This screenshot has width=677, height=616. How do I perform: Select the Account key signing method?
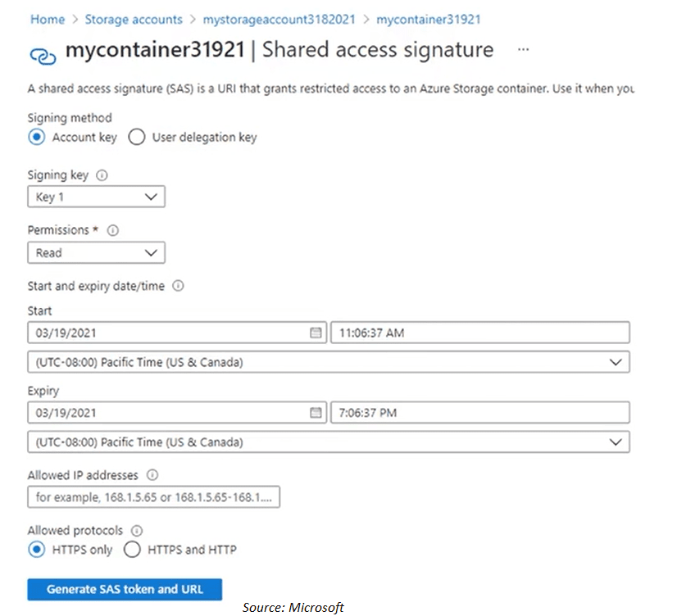pyautogui.click(x=36, y=138)
